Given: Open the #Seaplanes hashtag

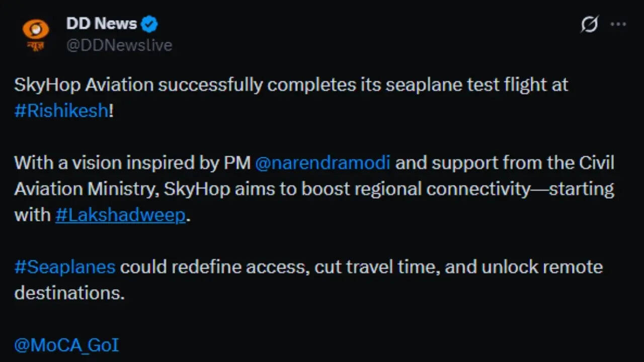Looking at the screenshot, I should tap(64, 267).
